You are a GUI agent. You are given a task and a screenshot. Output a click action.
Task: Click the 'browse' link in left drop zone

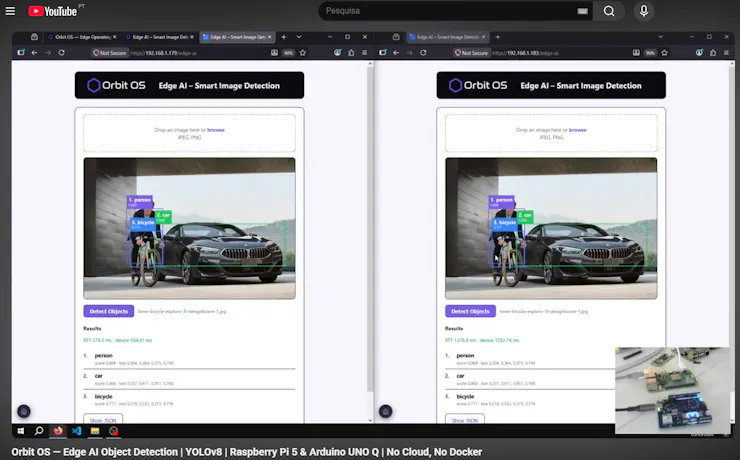216,130
